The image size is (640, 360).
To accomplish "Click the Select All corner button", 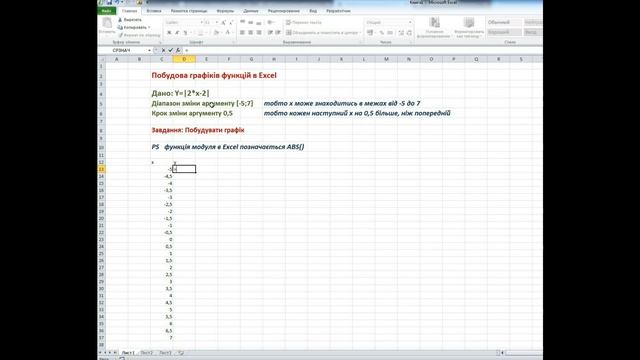I will 102,59.
